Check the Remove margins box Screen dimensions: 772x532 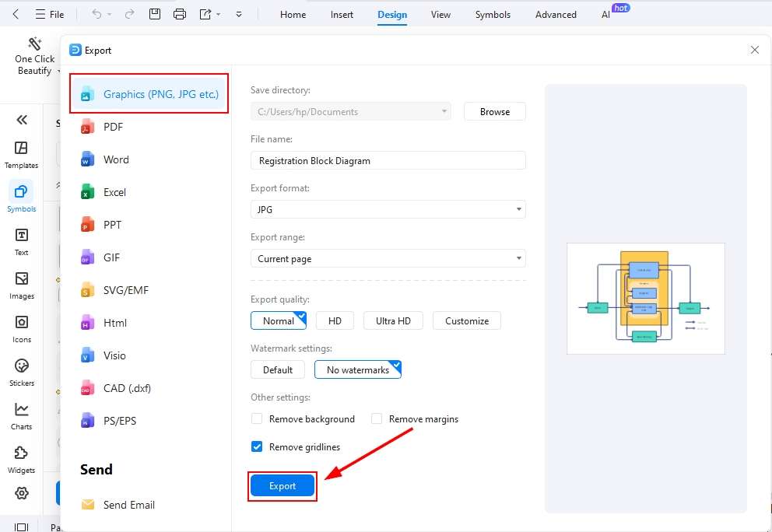pyautogui.click(x=377, y=418)
